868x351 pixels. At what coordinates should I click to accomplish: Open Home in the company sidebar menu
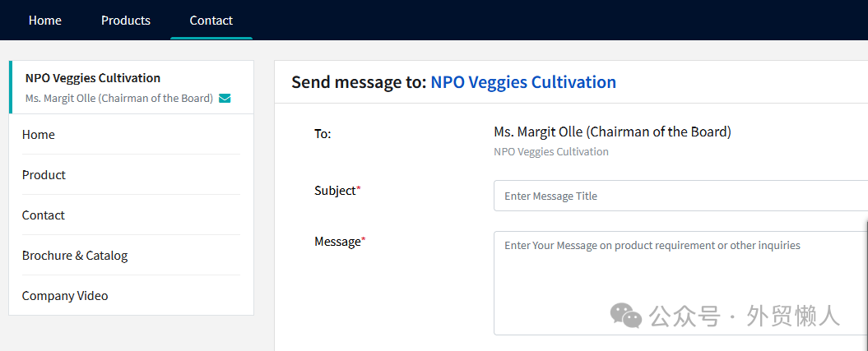tap(39, 135)
